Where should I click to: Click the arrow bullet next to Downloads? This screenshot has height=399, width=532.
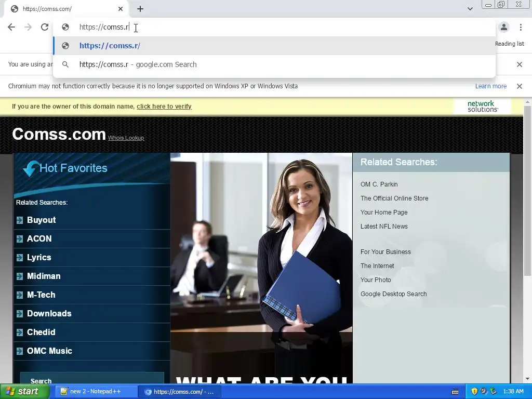(20, 313)
